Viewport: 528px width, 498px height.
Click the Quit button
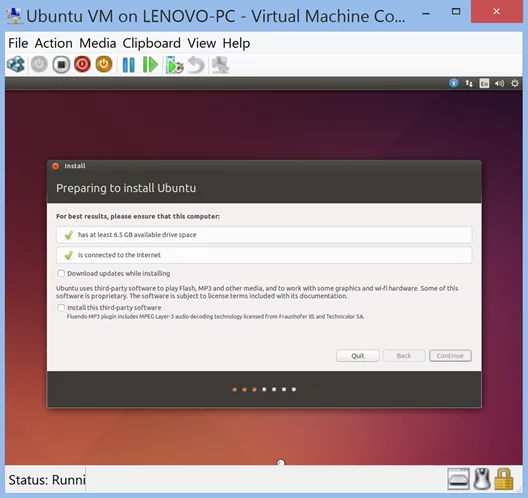pyautogui.click(x=358, y=356)
